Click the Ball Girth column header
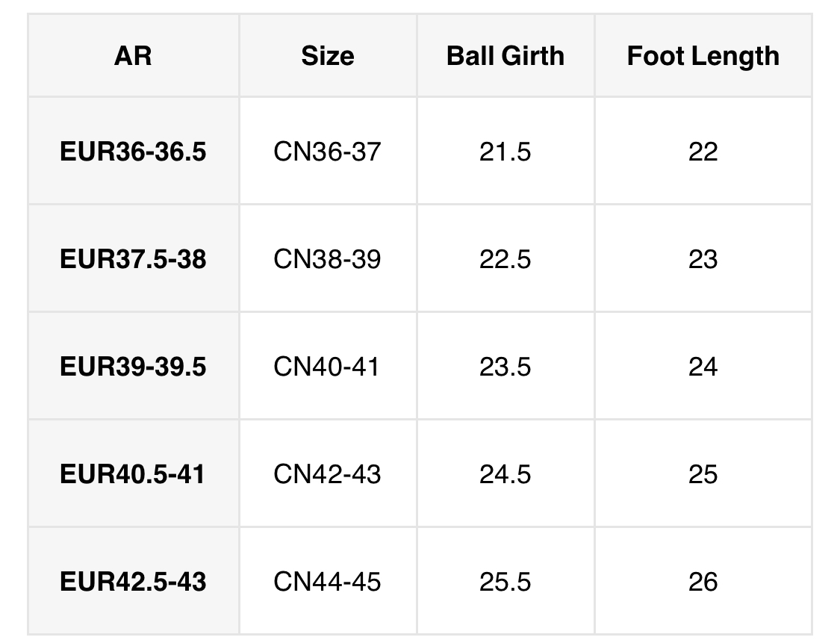The image size is (840, 640). pyautogui.click(x=505, y=56)
